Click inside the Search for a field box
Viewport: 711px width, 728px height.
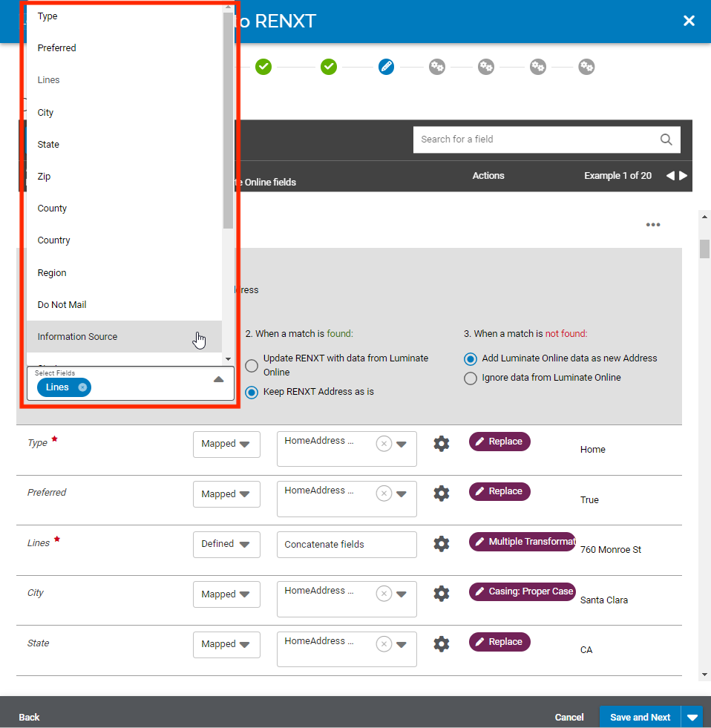[x=520, y=140]
